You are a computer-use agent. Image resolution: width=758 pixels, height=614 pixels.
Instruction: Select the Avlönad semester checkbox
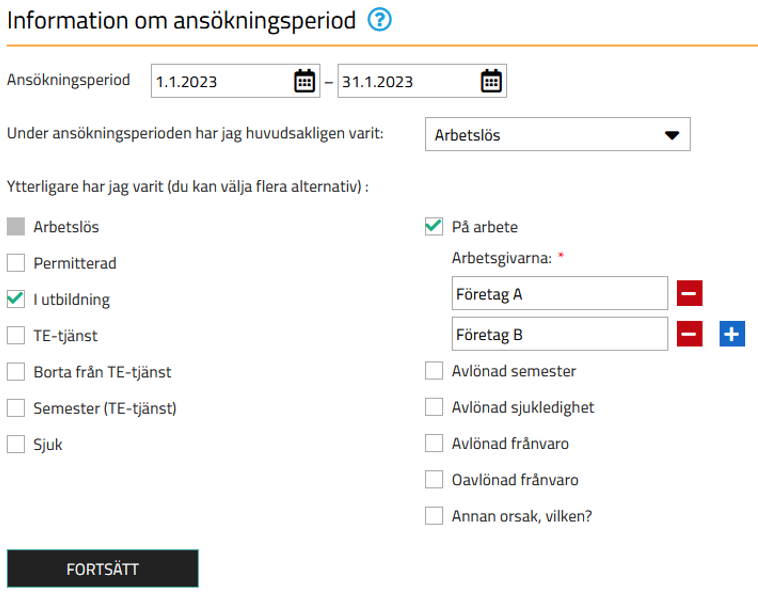pyautogui.click(x=434, y=371)
